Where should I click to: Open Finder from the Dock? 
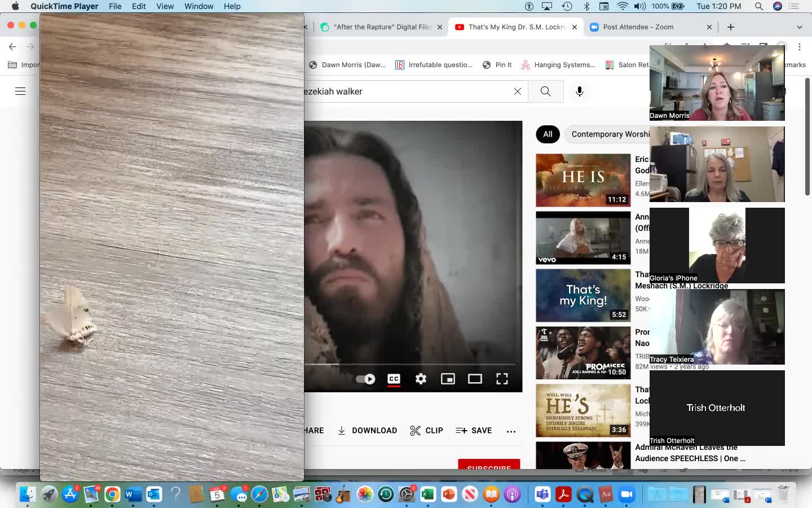(x=27, y=494)
